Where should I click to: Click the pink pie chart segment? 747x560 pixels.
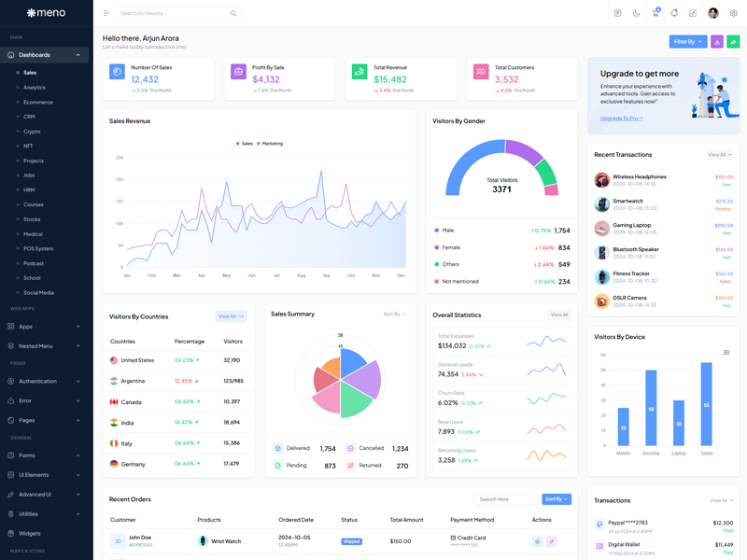pyautogui.click(x=329, y=399)
